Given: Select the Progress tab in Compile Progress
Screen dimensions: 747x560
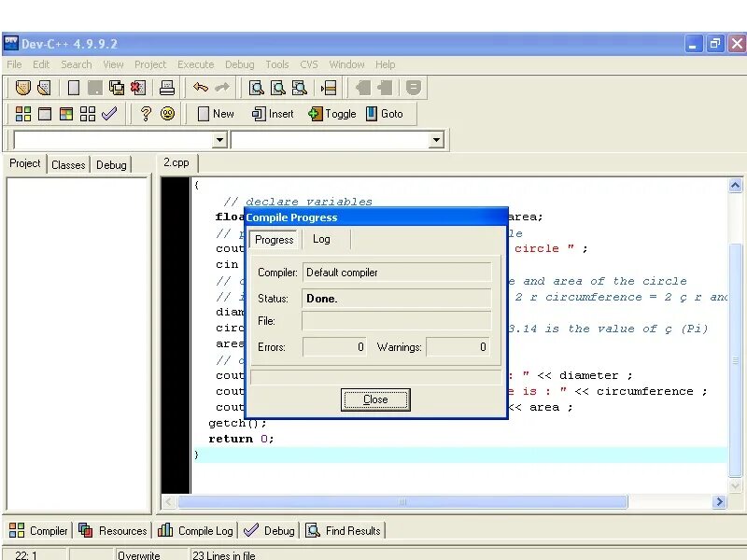Looking at the screenshot, I should (x=274, y=240).
